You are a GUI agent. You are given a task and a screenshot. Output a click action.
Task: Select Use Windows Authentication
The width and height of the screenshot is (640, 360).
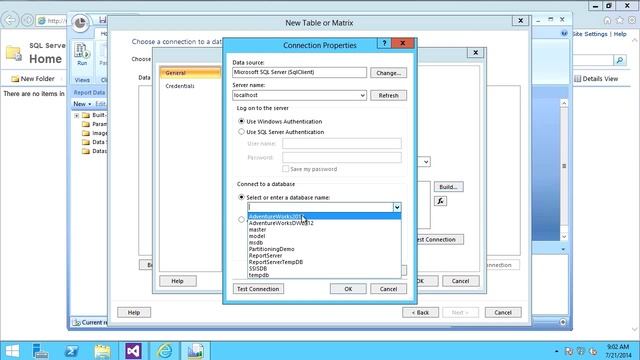[241, 121]
